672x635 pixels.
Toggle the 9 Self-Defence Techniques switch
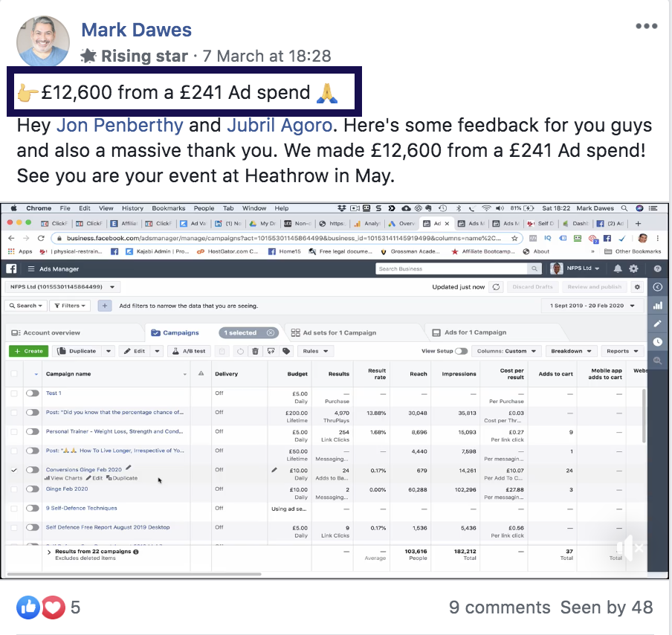33,508
